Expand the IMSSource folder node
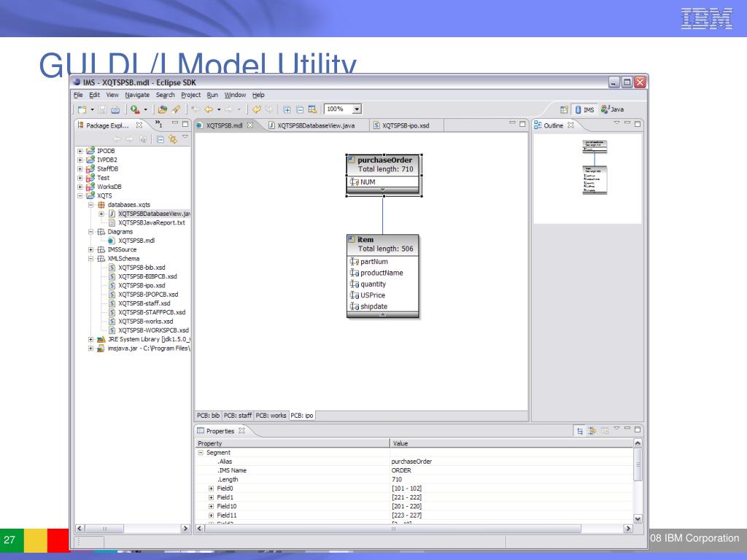 tap(90, 249)
